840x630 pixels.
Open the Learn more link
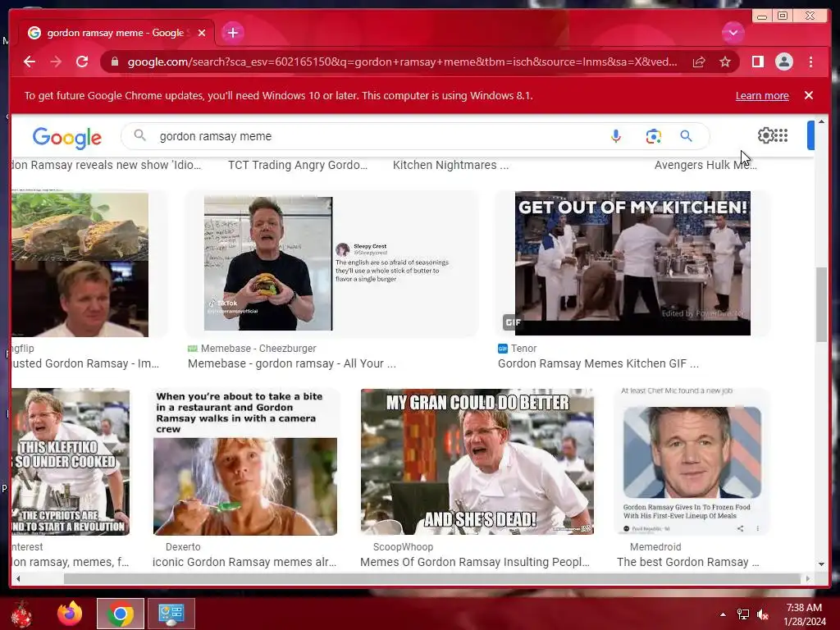click(762, 96)
